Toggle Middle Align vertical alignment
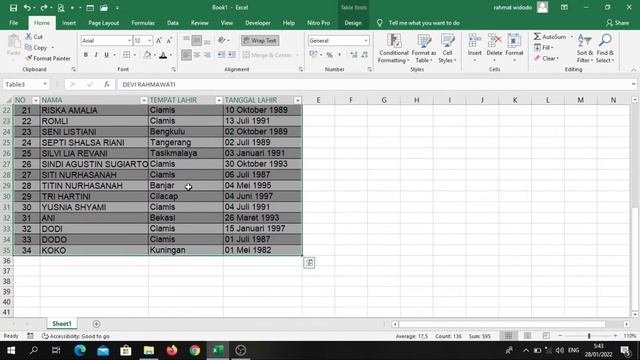This screenshot has width=640, height=360. click(x=197, y=40)
